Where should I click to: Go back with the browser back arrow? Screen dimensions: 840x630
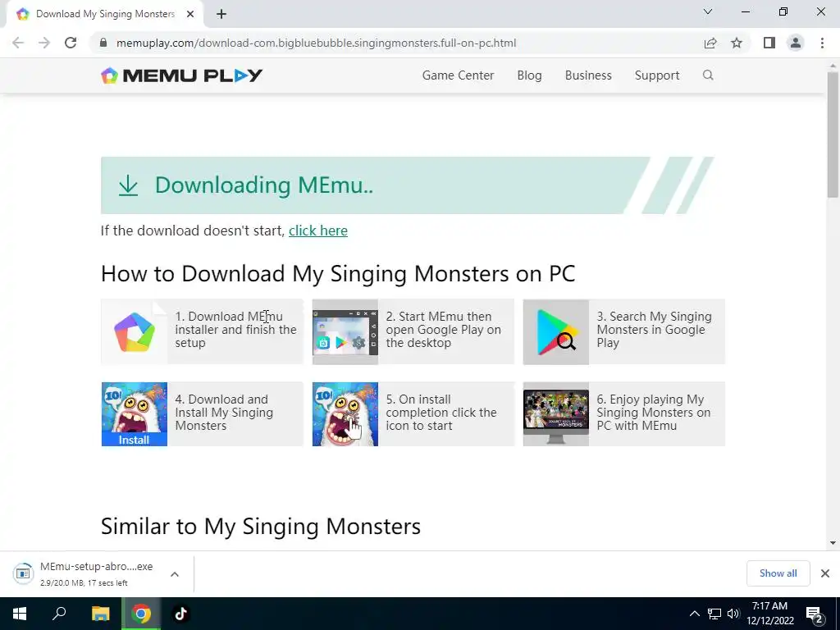[18, 43]
